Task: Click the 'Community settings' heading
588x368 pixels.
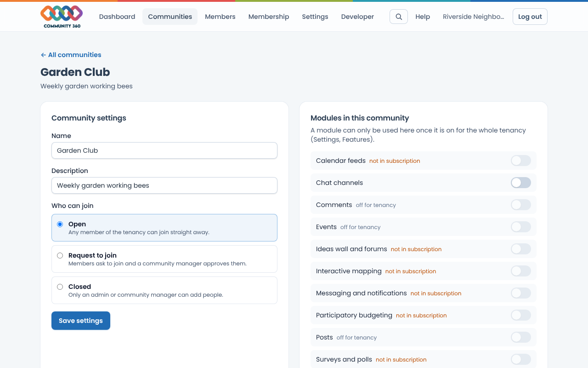Action: [89, 118]
